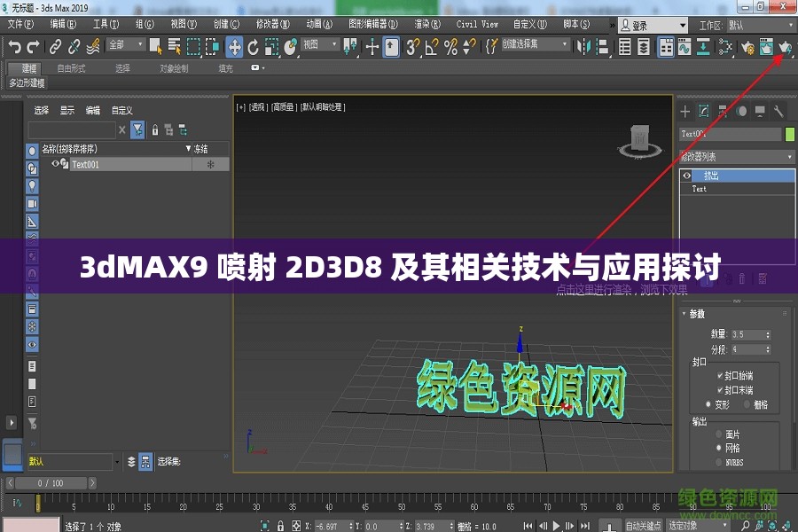This screenshot has height=532, width=798.
Task: Open Select by Name list icon
Action: (x=175, y=46)
